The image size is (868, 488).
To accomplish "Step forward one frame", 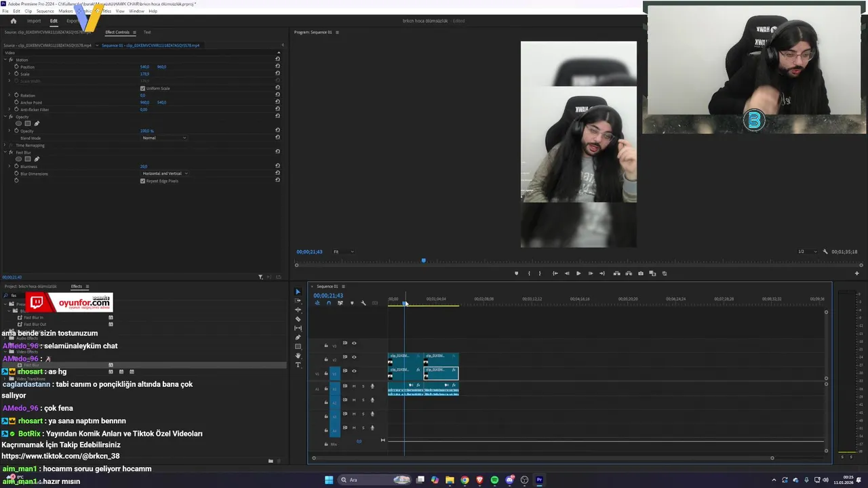I will coord(591,273).
